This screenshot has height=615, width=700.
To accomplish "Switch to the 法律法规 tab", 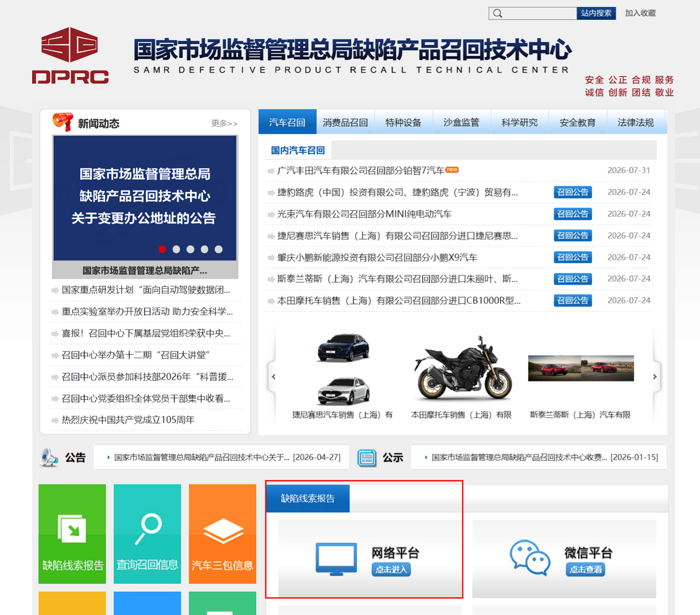I will [x=636, y=122].
